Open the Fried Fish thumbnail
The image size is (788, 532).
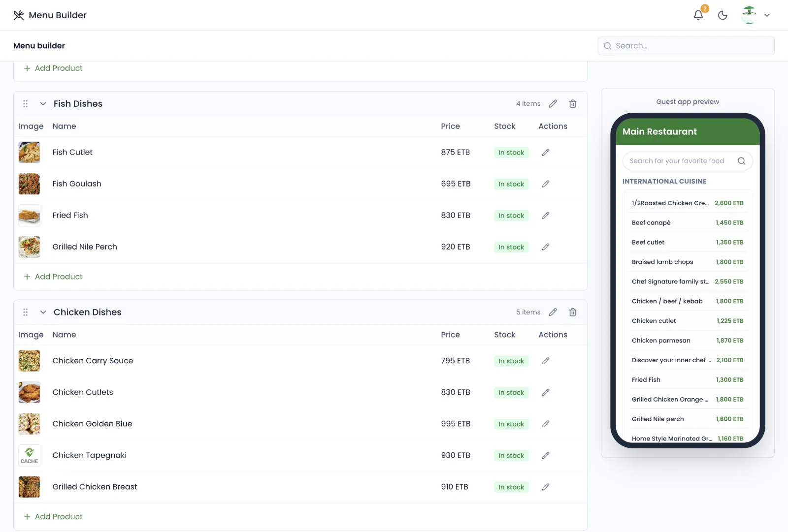[x=29, y=216]
